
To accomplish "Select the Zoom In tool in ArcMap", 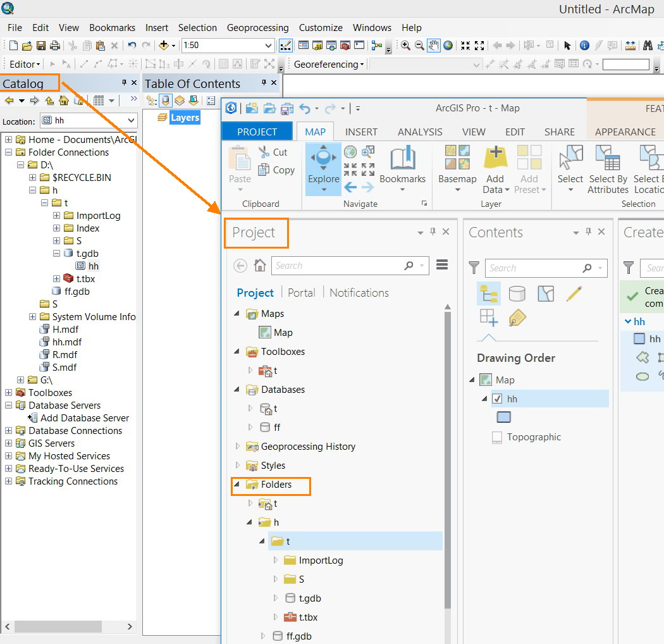I will tap(405, 46).
